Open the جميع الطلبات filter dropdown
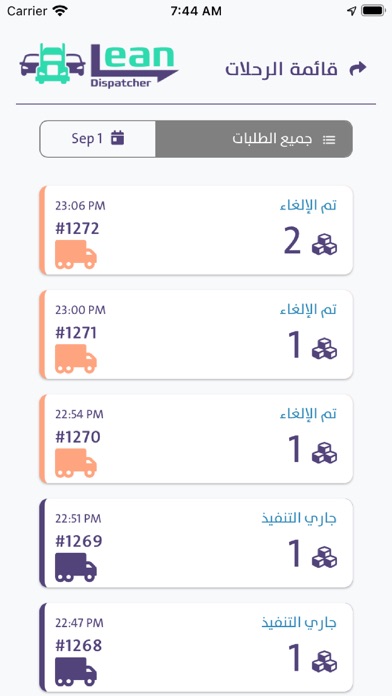 254,139
